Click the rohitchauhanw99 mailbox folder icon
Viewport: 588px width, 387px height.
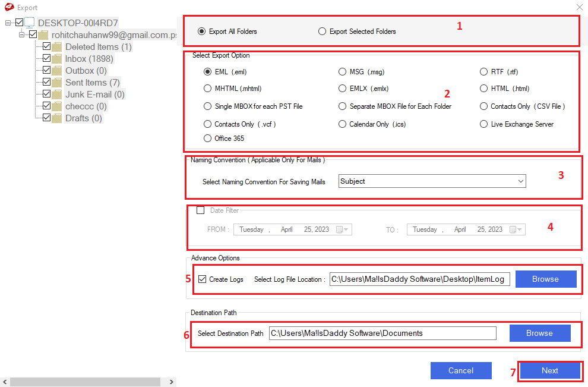43,35
